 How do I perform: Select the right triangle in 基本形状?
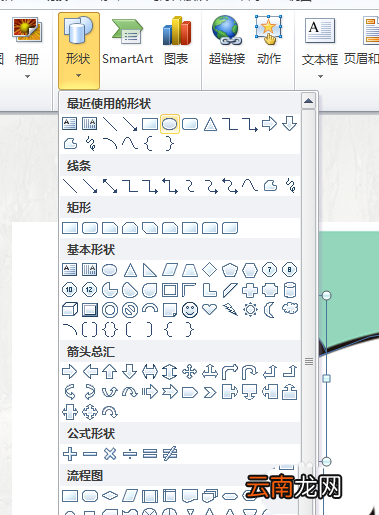pyautogui.click(x=150, y=270)
